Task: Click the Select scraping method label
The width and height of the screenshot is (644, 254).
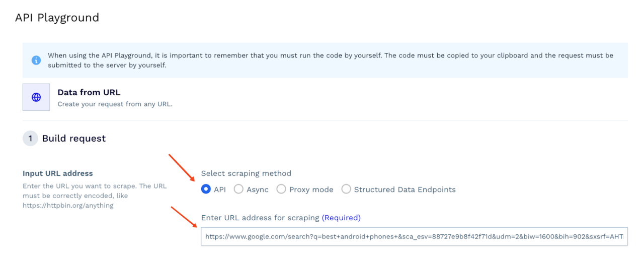Action: [246, 173]
